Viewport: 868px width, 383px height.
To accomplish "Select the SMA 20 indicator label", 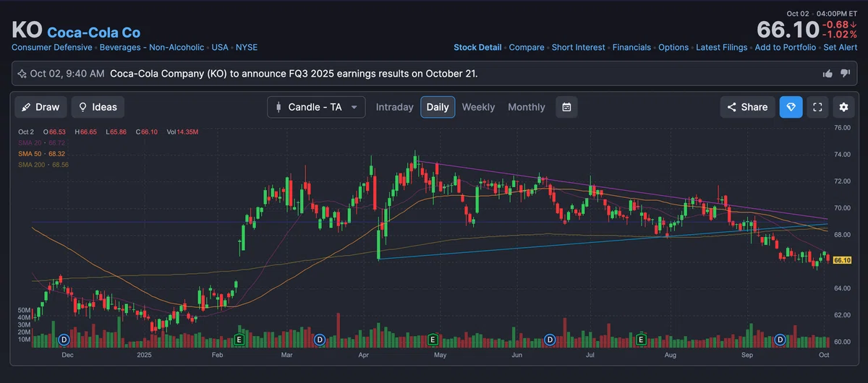I will [42, 143].
